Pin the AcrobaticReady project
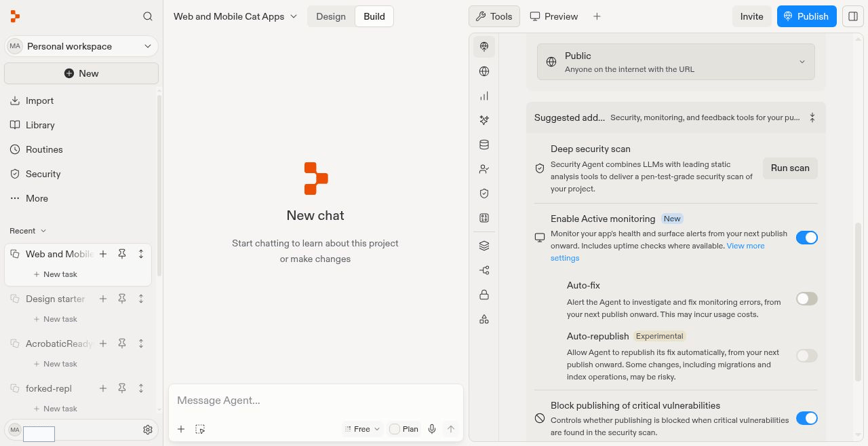Image resolution: width=868 pixels, height=446 pixels. pos(122,343)
